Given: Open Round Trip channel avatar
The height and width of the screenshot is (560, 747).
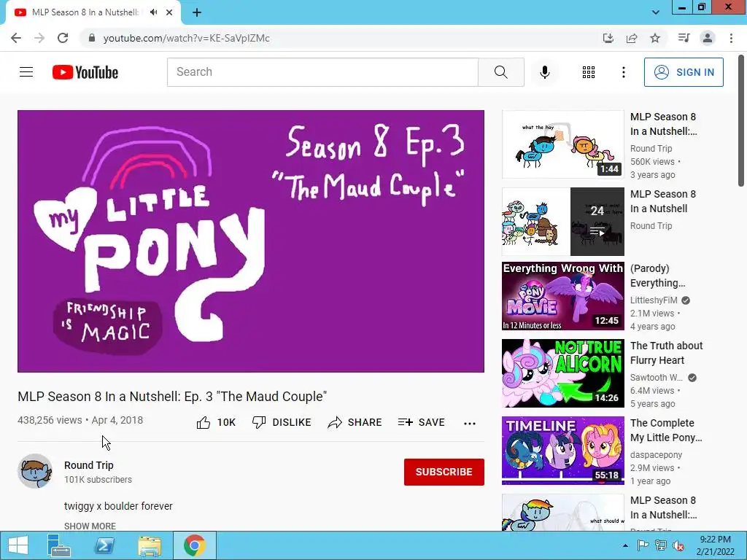Looking at the screenshot, I should (x=35, y=471).
